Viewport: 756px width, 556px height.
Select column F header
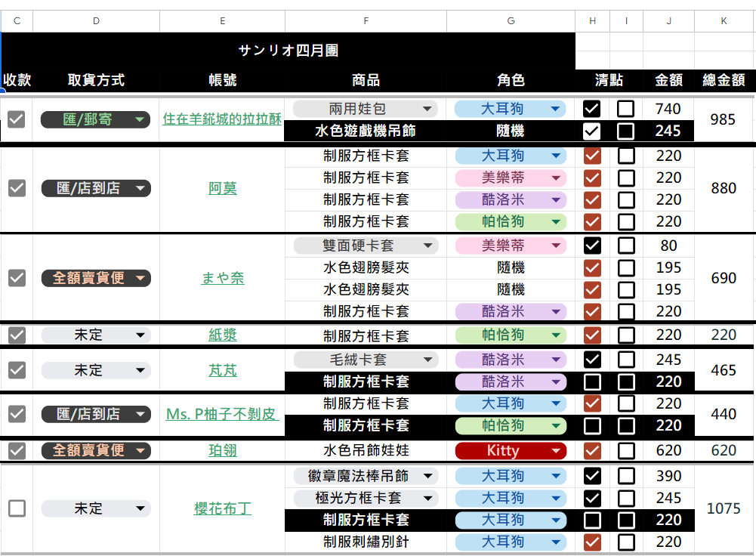[x=366, y=20]
